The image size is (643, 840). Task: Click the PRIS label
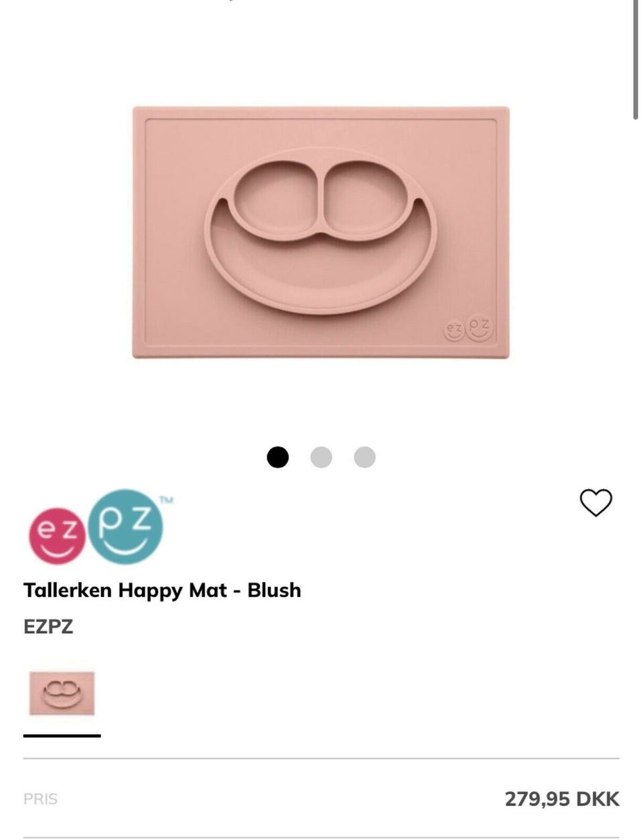click(40, 799)
